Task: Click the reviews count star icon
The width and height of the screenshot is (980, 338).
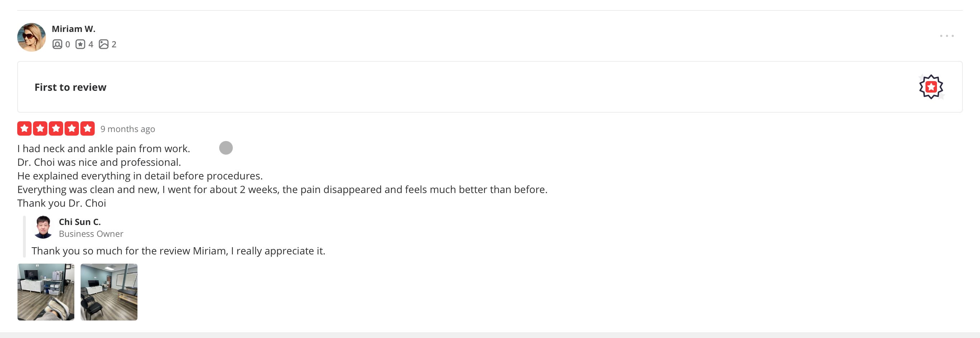Action: [80, 44]
